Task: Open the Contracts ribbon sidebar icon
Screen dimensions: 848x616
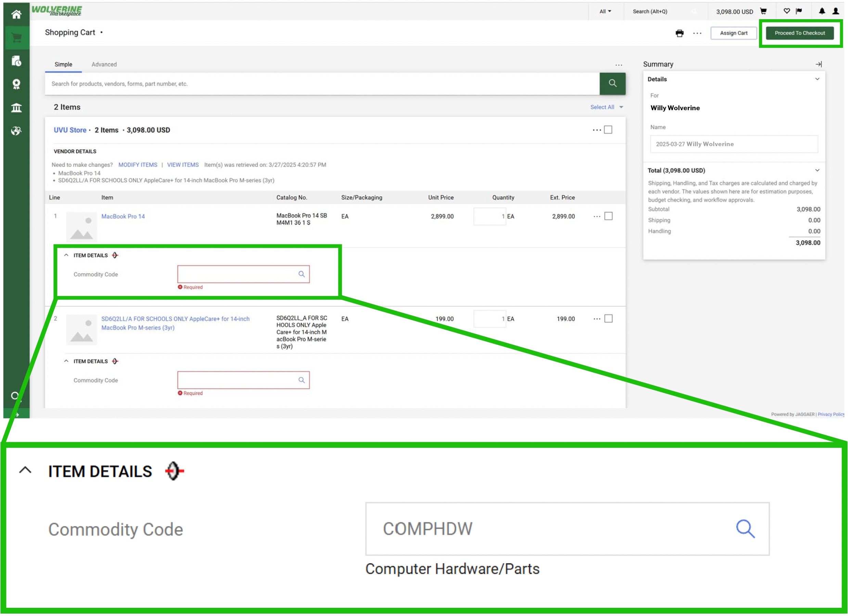Action: click(x=16, y=84)
